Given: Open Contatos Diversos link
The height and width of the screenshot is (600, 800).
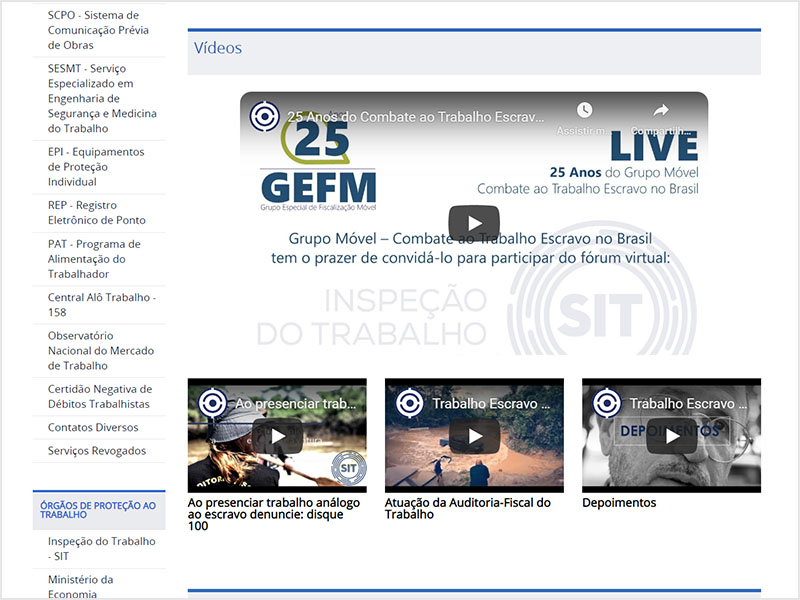Looking at the screenshot, I should click(93, 428).
